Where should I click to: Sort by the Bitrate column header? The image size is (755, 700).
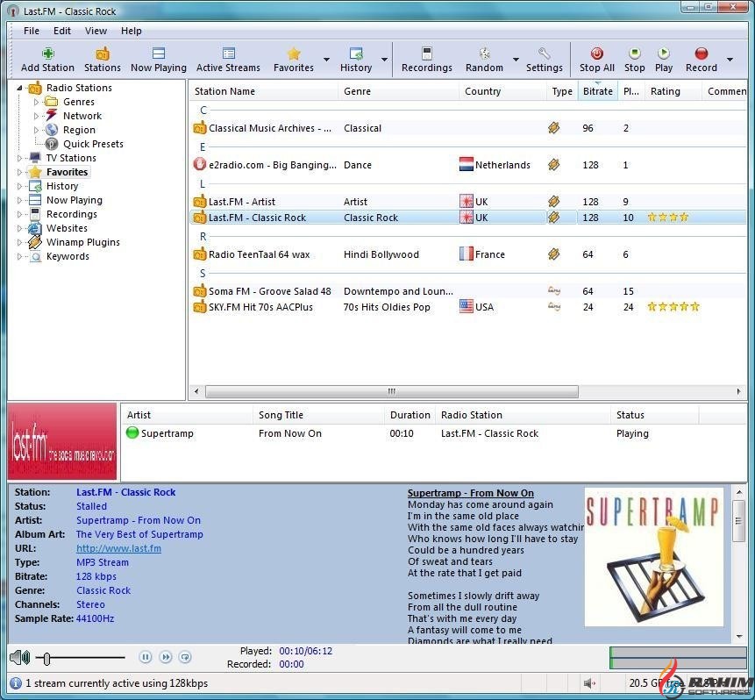tap(597, 91)
